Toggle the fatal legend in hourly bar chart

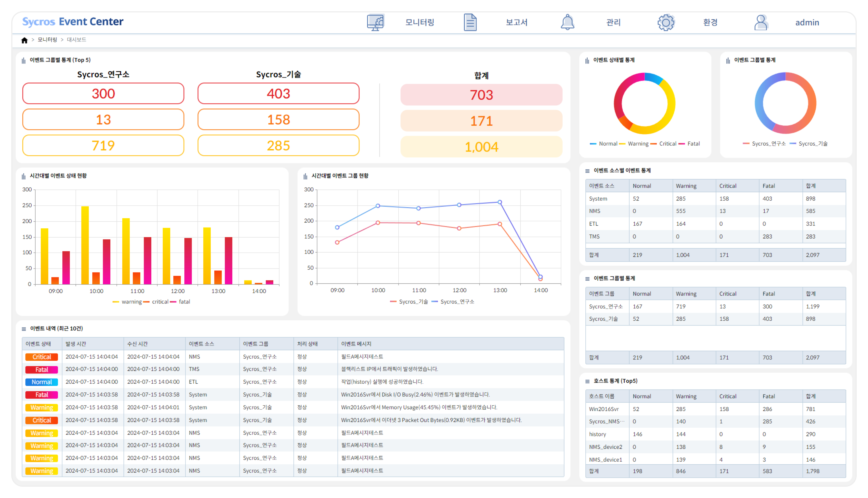tap(184, 302)
